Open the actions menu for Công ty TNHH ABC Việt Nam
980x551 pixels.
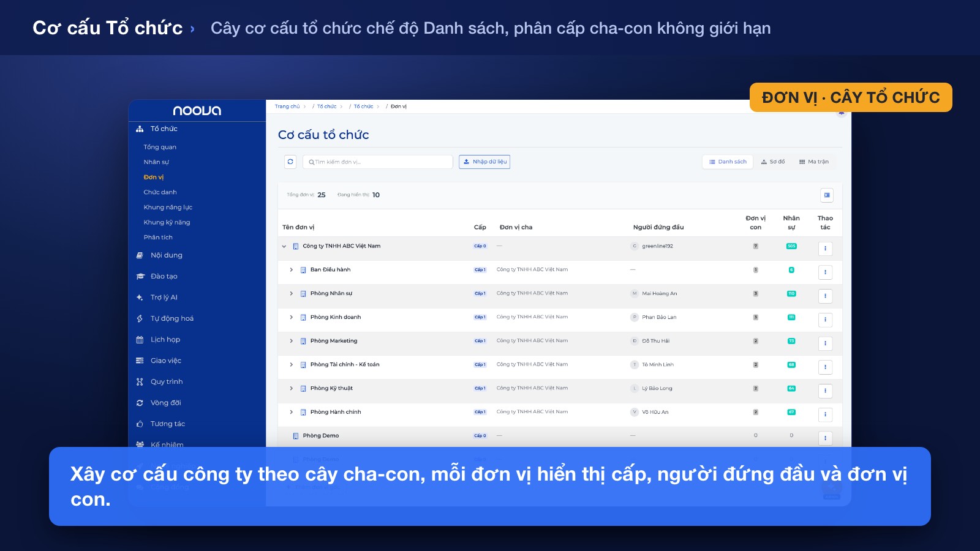tap(825, 249)
